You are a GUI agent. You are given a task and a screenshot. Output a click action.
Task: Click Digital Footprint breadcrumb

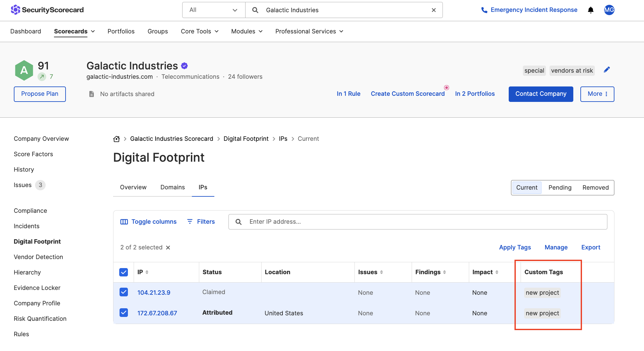(246, 139)
